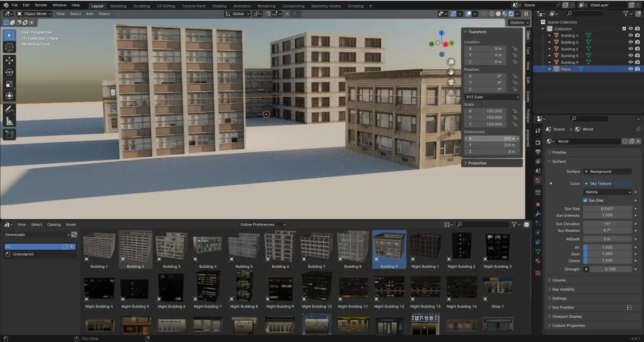
Task: Click the zoom magnifier viewport gizmo
Action: point(451,62)
